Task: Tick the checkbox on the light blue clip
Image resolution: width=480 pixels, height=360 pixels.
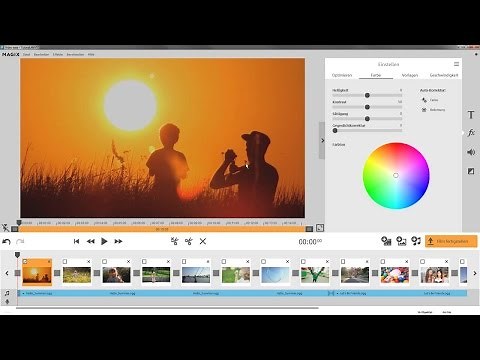Action: [x=263, y=262]
